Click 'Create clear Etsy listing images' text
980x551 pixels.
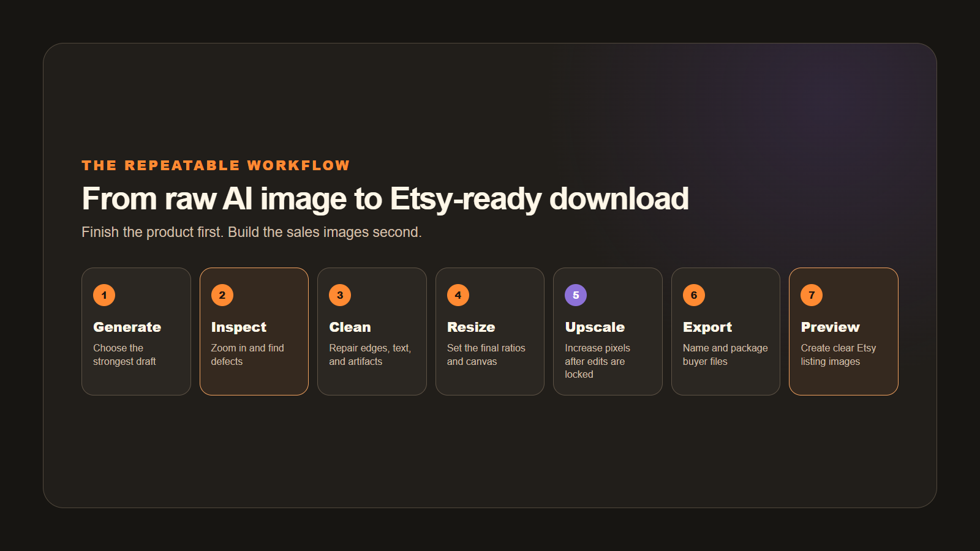pyautogui.click(x=839, y=354)
